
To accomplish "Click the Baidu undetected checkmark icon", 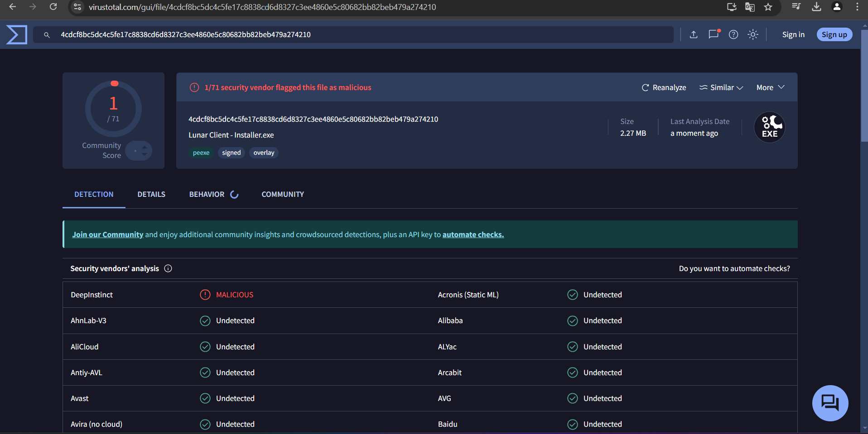I will coord(573,424).
